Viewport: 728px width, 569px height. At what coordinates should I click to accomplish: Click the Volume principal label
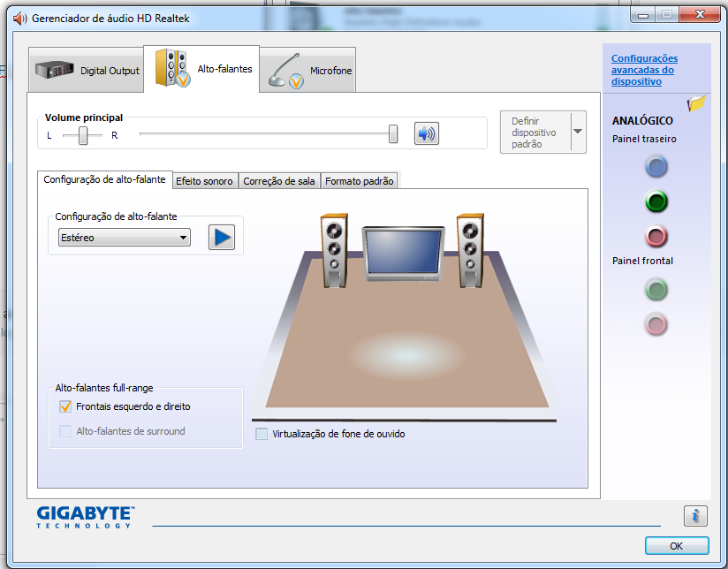click(x=84, y=118)
